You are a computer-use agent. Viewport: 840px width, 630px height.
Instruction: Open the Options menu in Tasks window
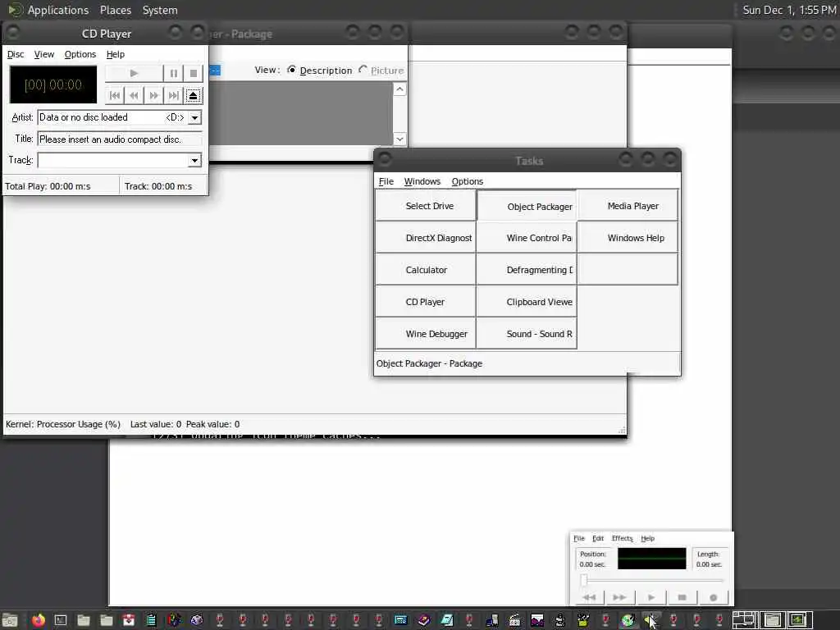467,181
